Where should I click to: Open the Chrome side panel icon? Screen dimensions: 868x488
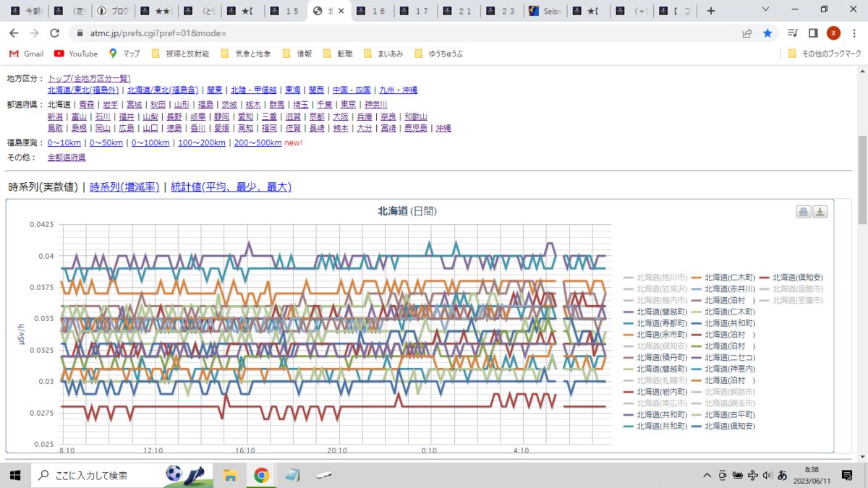coord(813,33)
